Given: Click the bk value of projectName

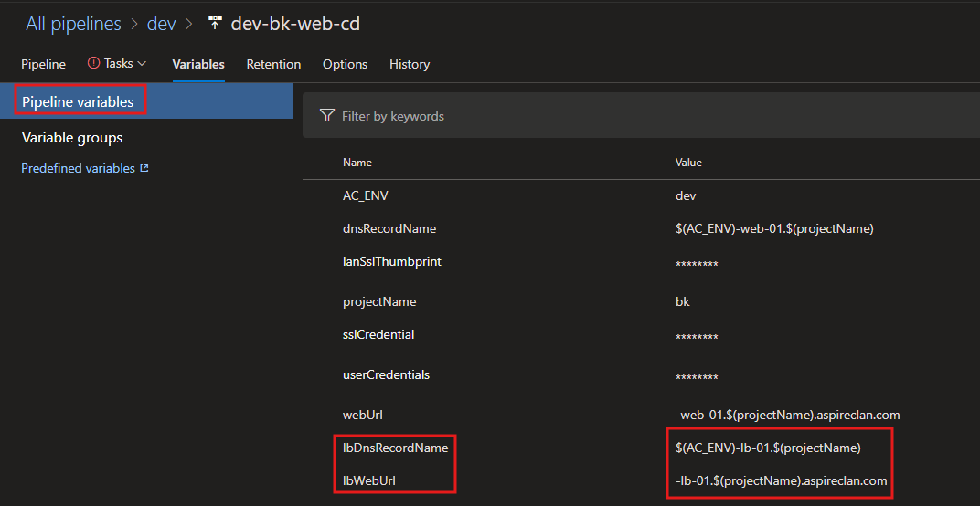Looking at the screenshot, I should (683, 301).
